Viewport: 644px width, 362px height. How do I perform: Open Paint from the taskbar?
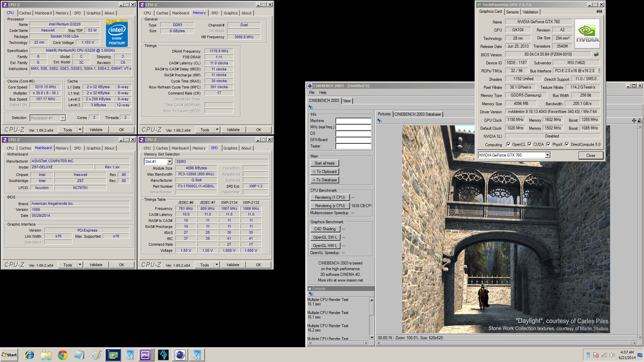[96, 355]
